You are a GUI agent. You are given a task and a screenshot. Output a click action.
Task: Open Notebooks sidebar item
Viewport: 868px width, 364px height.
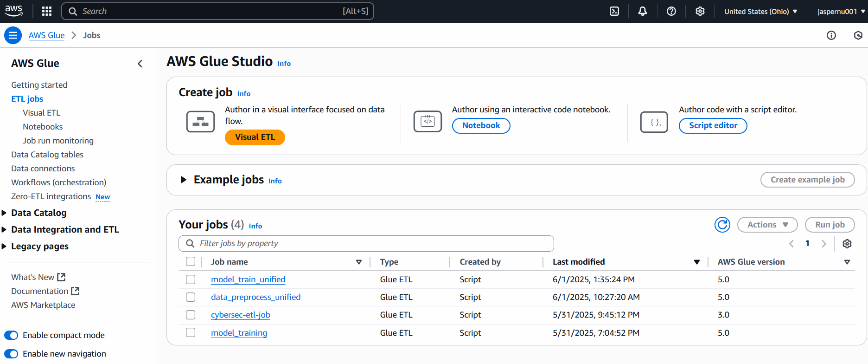point(43,127)
